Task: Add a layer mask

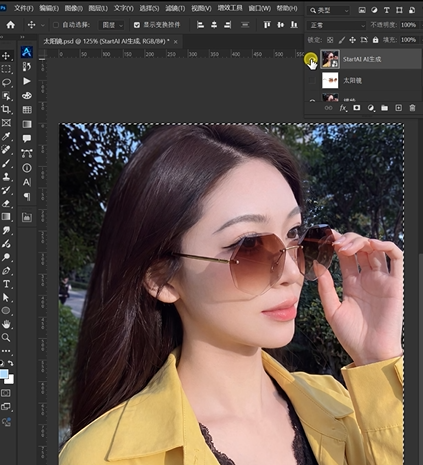Action: 357,108
